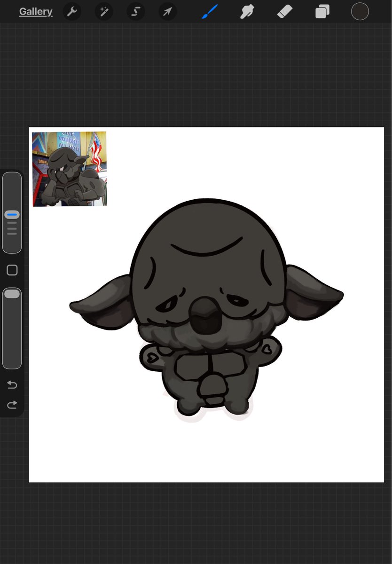Undo the last stroke

coord(12,385)
